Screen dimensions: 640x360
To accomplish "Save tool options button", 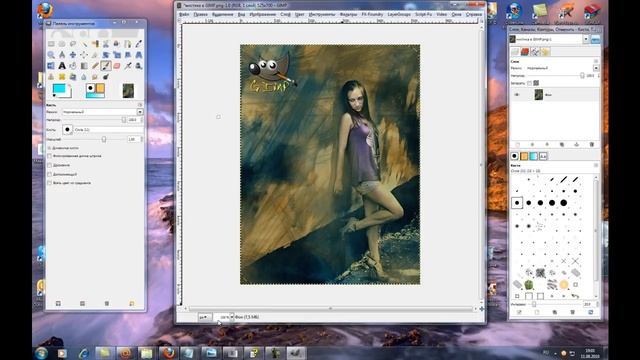I will pyautogui.click(x=58, y=303).
